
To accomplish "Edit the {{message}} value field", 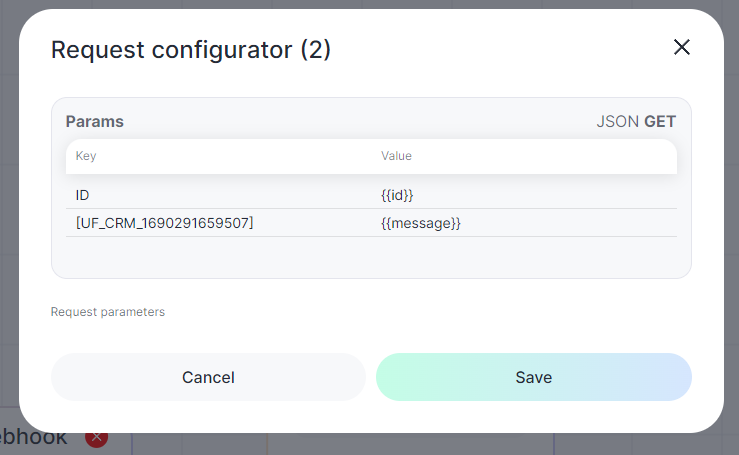I will point(524,223).
